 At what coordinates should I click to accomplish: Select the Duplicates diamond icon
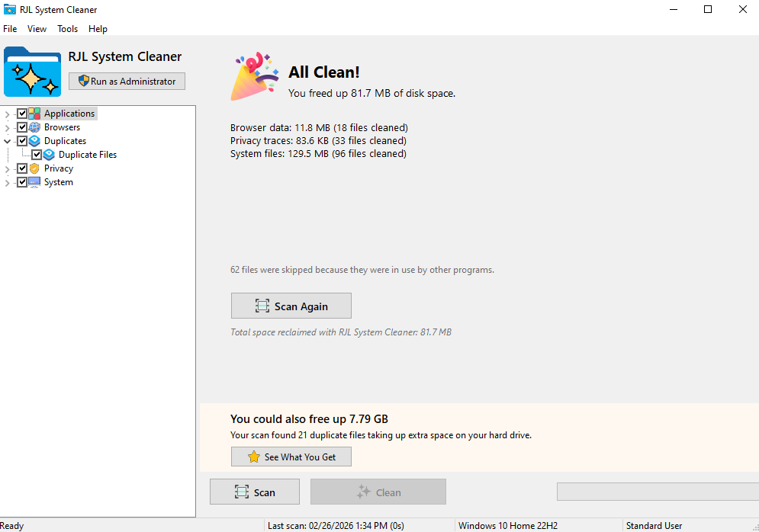[x=34, y=140]
